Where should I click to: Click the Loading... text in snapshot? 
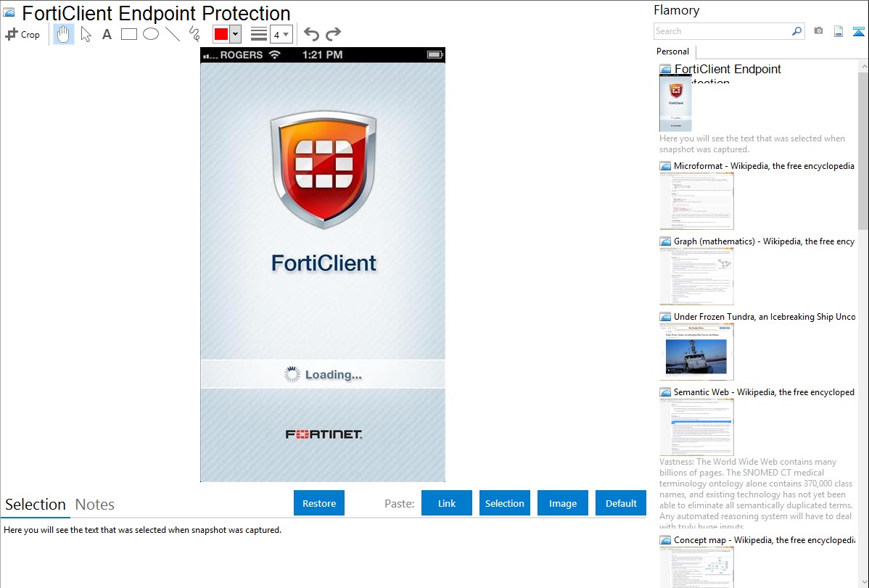coord(333,375)
